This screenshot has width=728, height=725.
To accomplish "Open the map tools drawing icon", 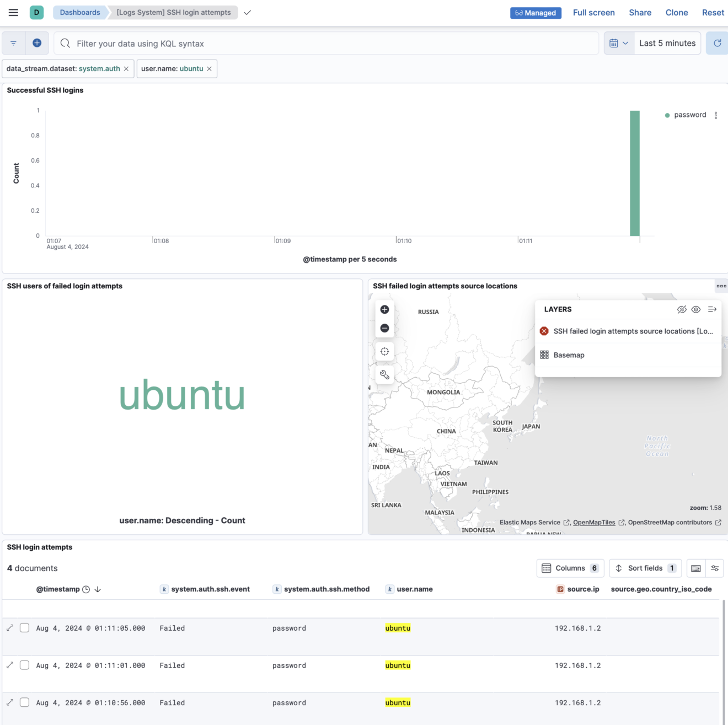I will click(384, 375).
